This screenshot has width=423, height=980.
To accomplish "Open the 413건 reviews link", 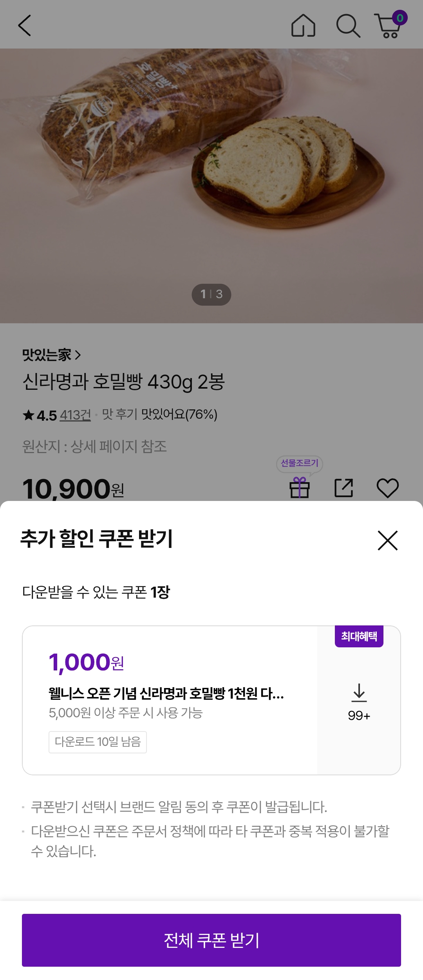I will click(75, 415).
